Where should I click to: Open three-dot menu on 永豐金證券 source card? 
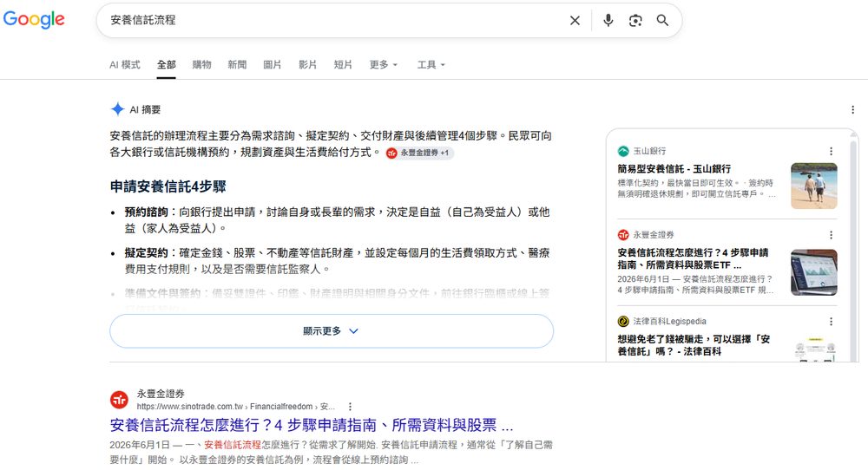click(831, 235)
